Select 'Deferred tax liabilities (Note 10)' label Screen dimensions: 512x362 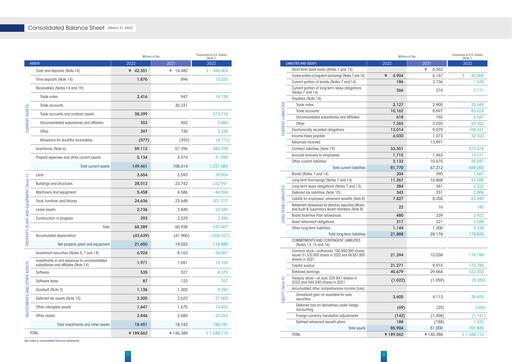tap(316, 192)
